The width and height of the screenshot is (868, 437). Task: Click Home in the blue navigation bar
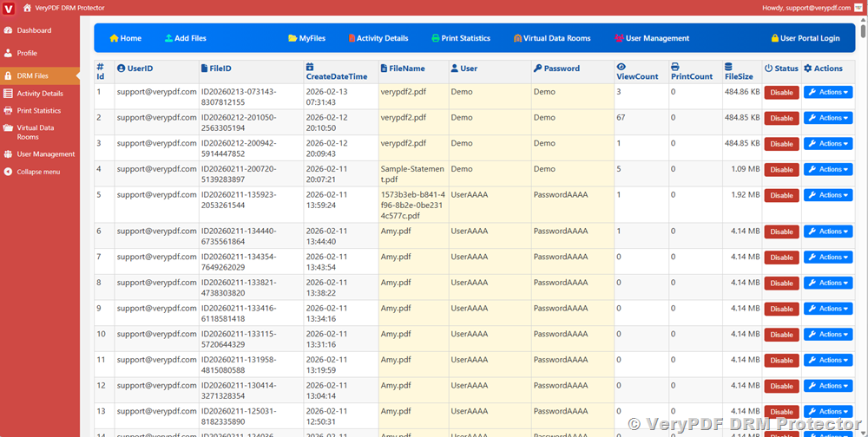pos(125,38)
